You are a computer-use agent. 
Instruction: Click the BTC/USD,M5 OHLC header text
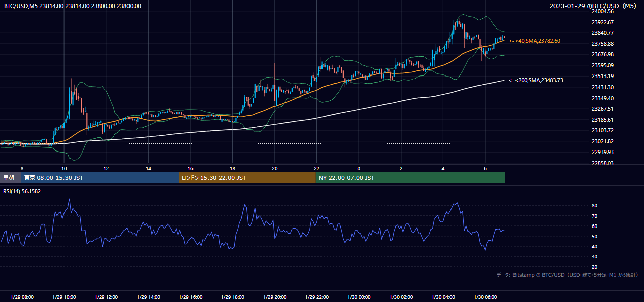73,6
